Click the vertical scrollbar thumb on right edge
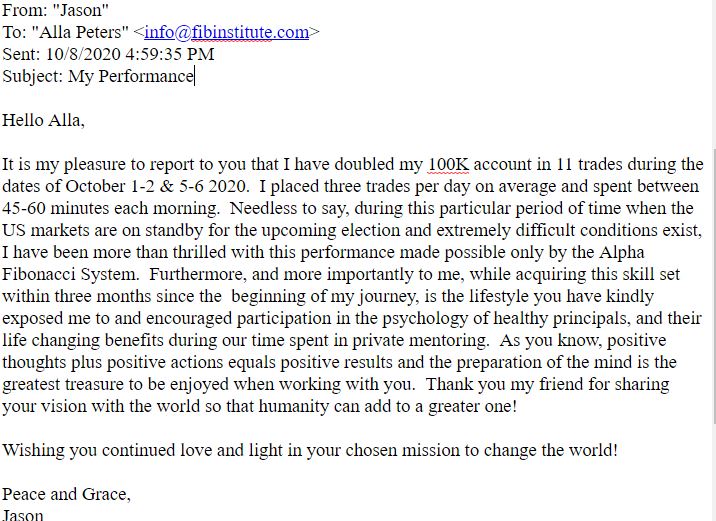 714,285
